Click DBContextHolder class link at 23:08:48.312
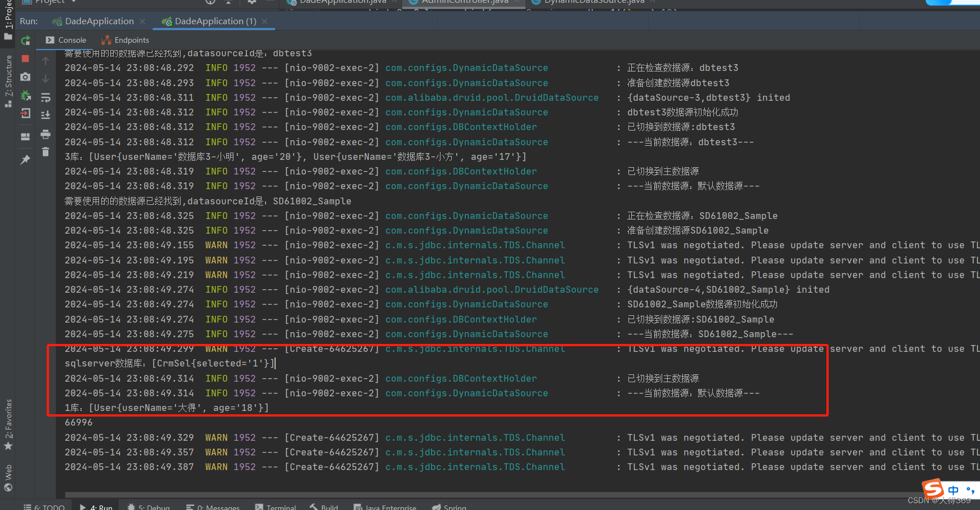 461,127
